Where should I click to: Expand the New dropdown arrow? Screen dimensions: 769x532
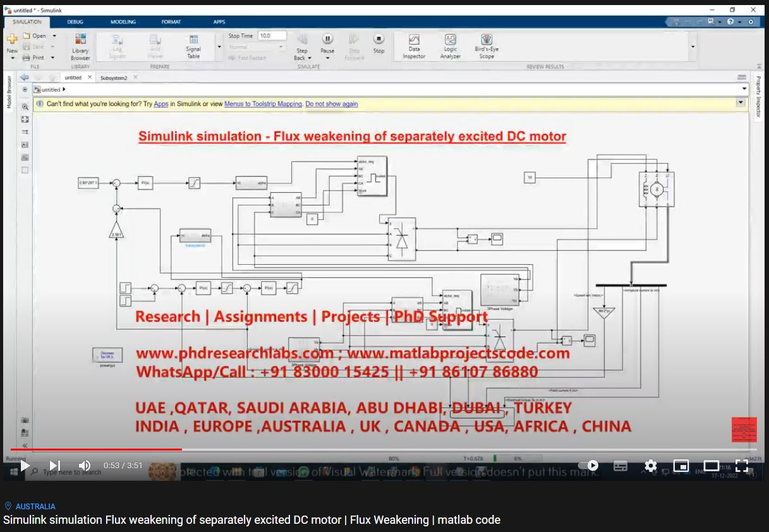point(12,58)
